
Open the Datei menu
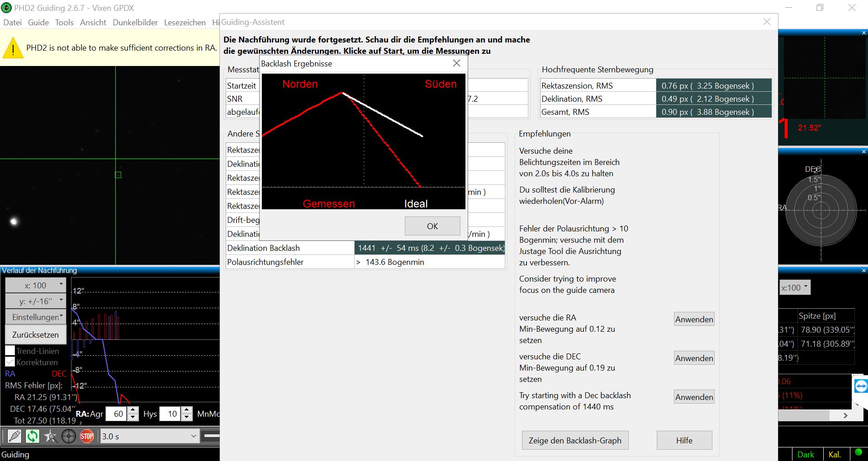[x=12, y=22]
